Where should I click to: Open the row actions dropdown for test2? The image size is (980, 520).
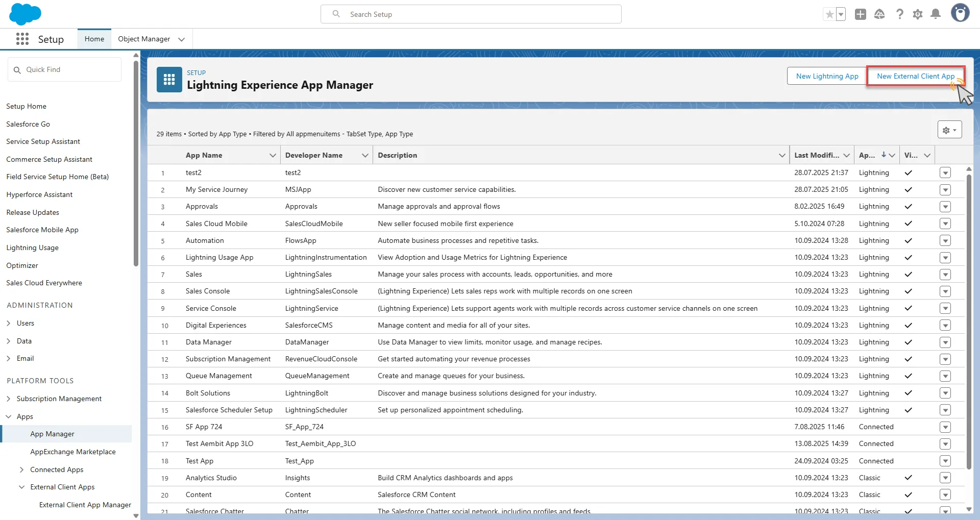point(945,172)
